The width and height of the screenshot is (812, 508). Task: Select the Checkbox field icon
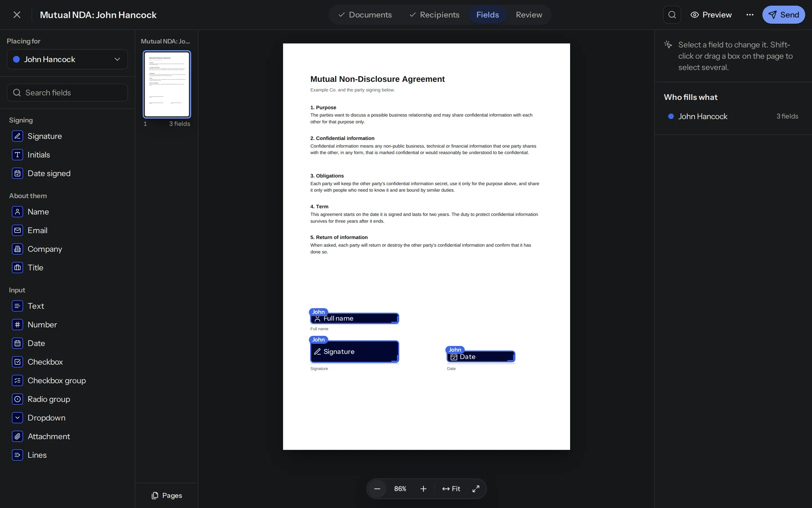click(x=17, y=362)
